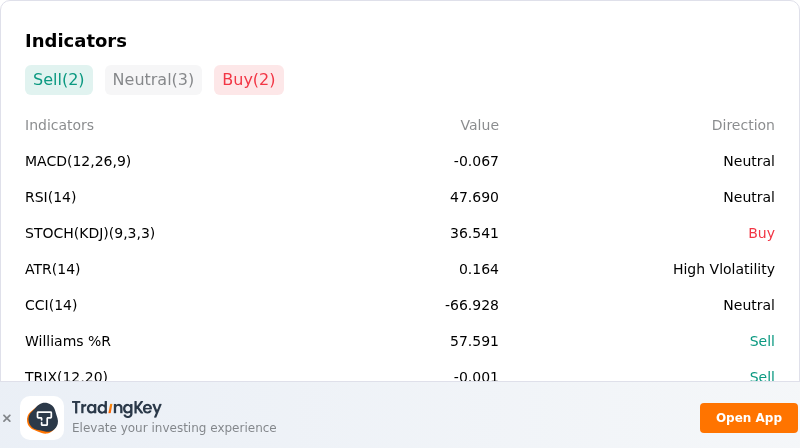Click the Direction column header

point(743,125)
